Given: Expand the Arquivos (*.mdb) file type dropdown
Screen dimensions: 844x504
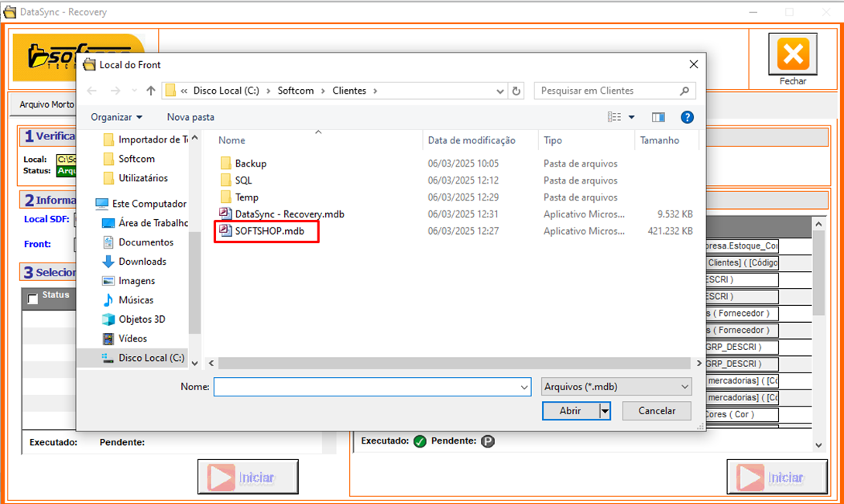Looking at the screenshot, I should 616,386.
